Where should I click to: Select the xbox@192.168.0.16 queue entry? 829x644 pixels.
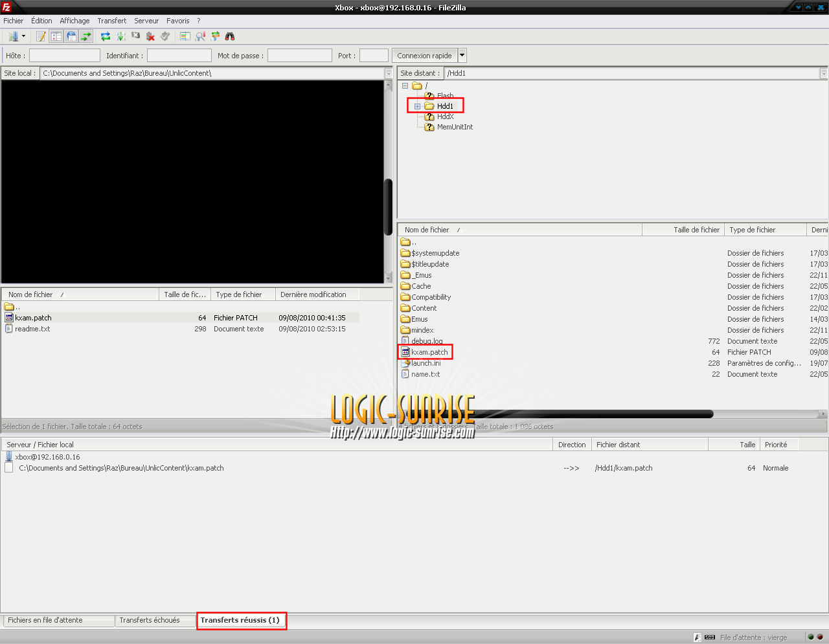coord(47,457)
